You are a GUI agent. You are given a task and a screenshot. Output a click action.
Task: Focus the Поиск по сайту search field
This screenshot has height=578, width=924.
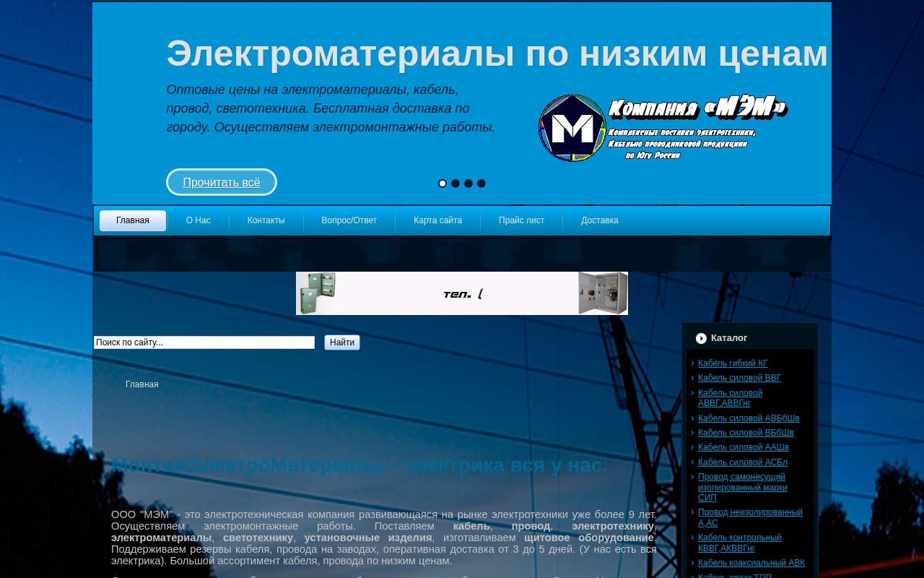tap(204, 342)
